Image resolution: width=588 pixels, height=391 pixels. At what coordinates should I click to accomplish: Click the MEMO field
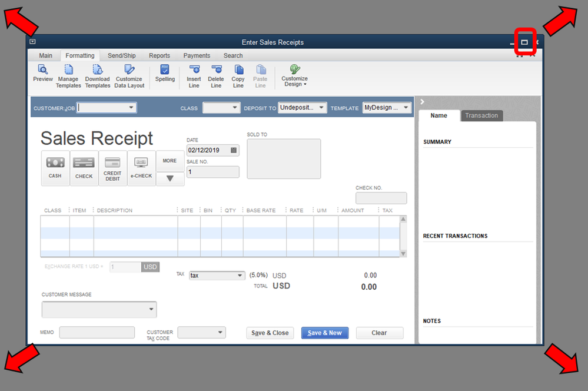point(97,333)
